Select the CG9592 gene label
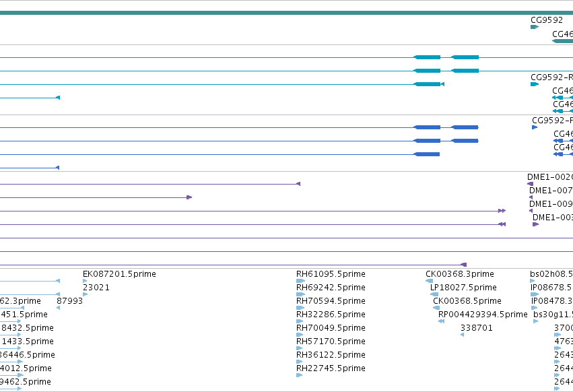573x392 pixels. [x=547, y=20]
